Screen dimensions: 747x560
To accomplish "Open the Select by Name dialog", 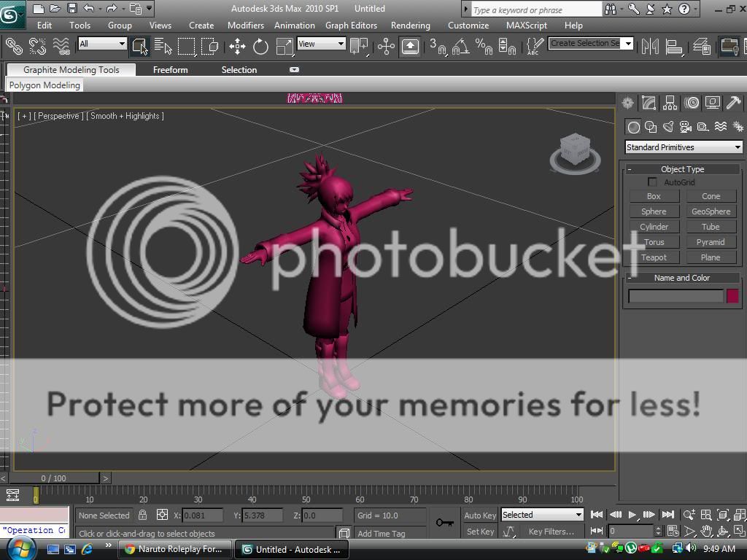I will pos(163,46).
